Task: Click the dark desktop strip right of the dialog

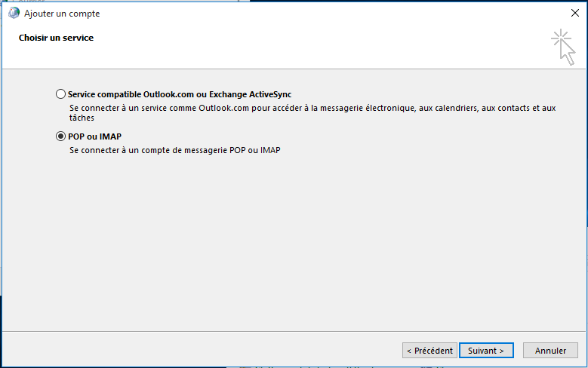Action: (585, 189)
